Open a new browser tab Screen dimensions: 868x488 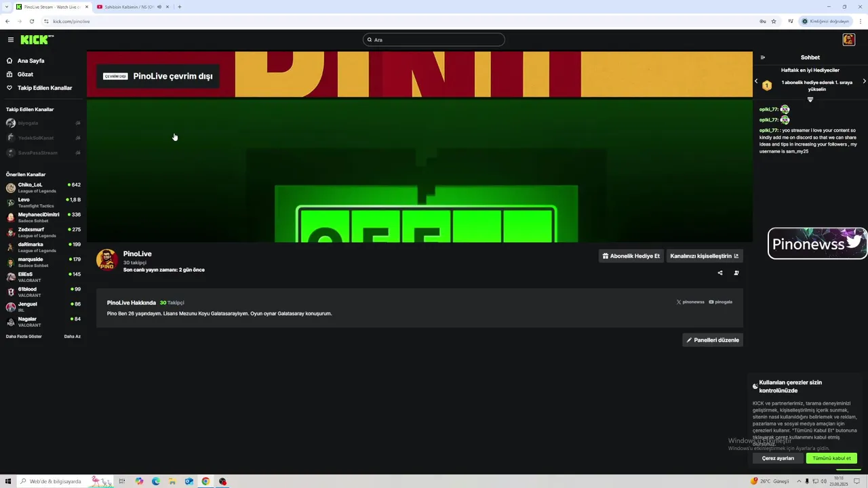point(180,7)
